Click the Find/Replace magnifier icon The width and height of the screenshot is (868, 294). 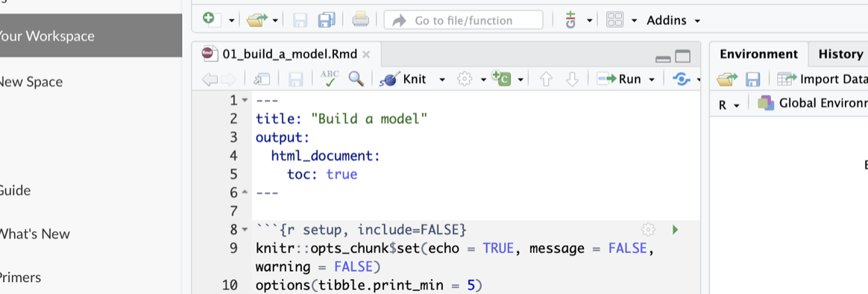(x=356, y=79)
